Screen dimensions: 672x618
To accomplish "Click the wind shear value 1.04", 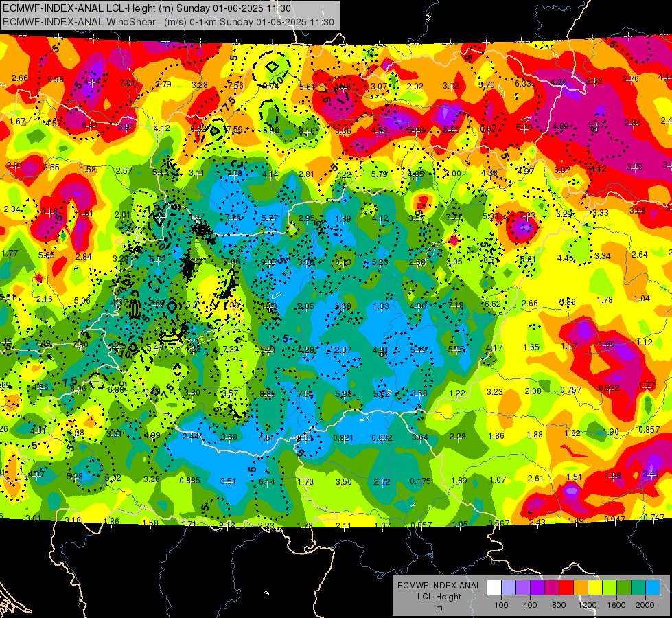I will pos(642,299).
